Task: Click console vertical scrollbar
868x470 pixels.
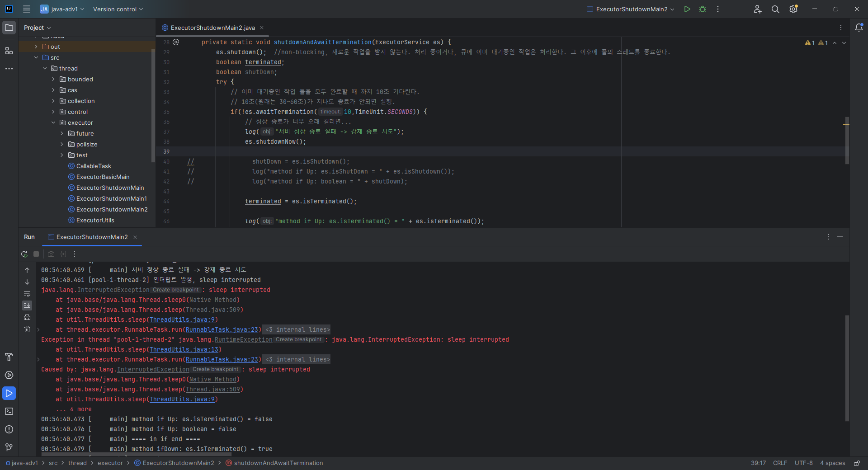Action: point(847,368)
